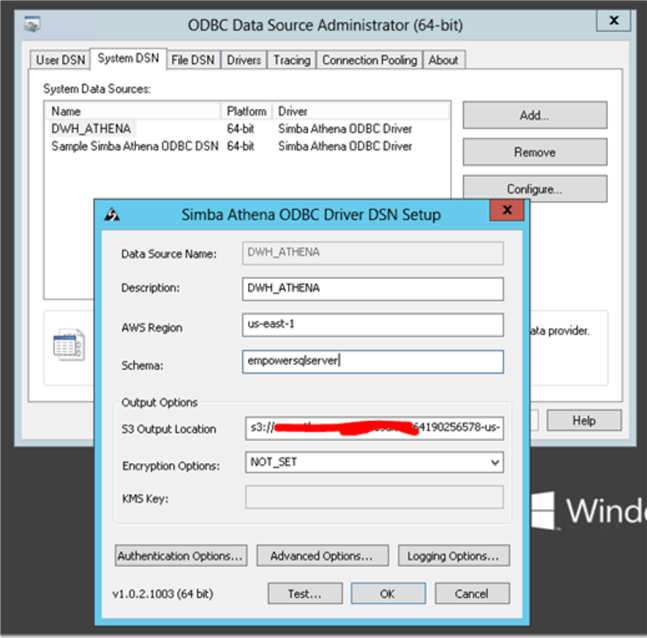Go to the Tracing tab

point(292,60)
